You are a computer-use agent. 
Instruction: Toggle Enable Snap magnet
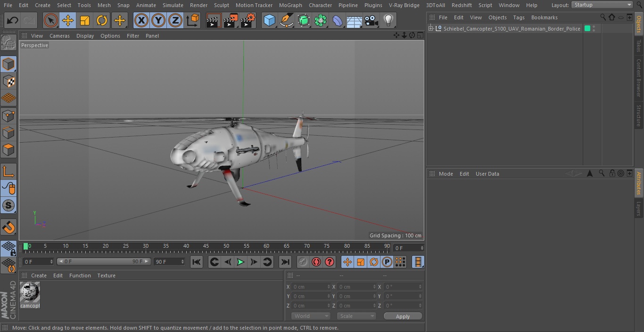click(8, 227)
